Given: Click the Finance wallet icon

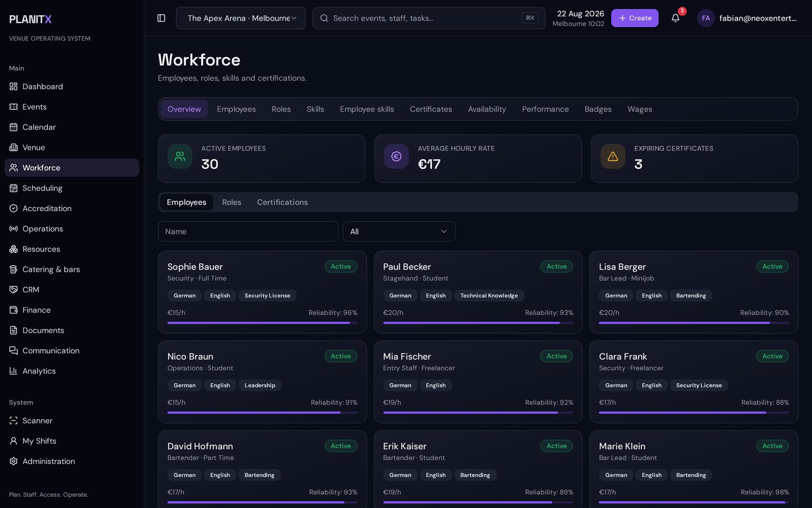Looking at the screenshot, I should [x=14, y=310].
